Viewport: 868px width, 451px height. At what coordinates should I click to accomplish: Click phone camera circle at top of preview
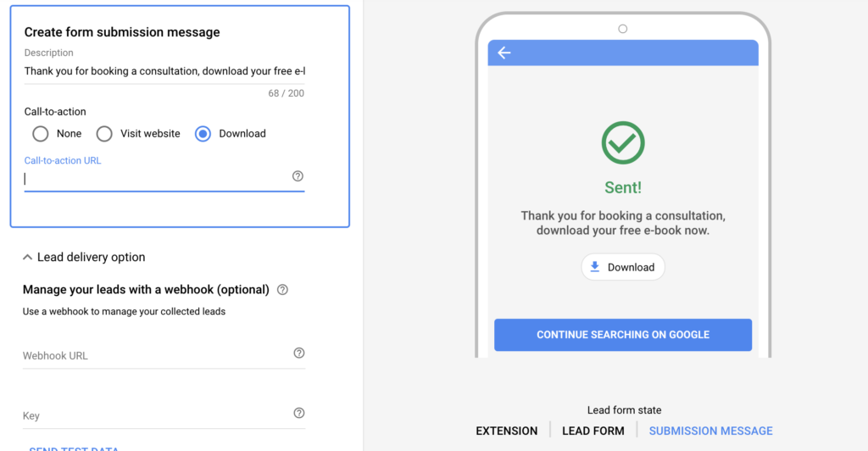coord(623,29)
